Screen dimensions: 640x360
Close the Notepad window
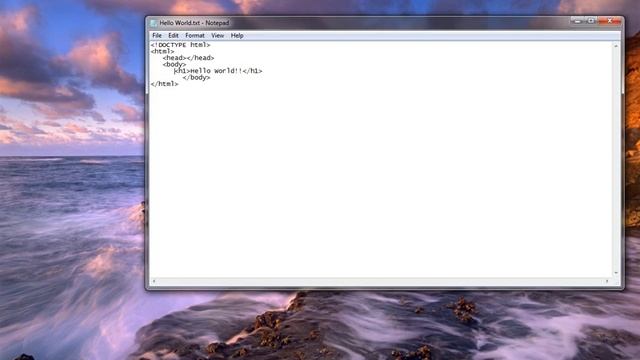point(609,20)
